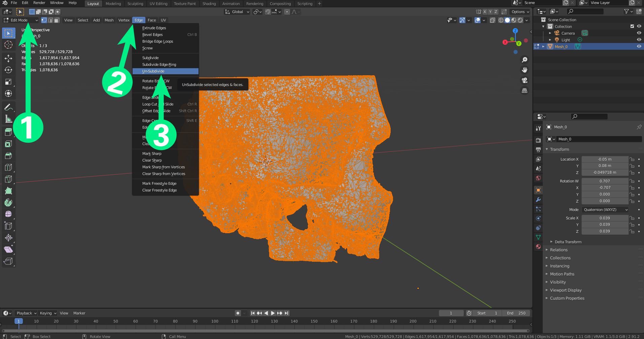
Task: Open the Options button in header
Action: click(x=520, y=12)
